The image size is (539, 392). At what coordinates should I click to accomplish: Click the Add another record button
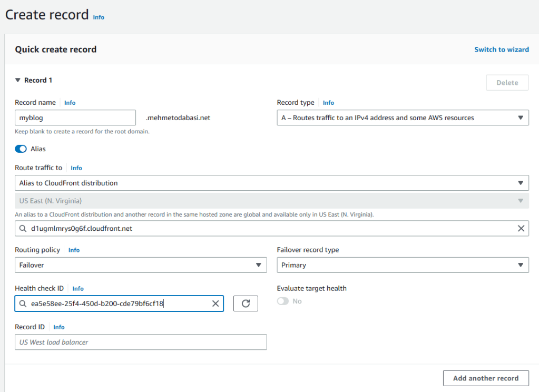point(486,378)
